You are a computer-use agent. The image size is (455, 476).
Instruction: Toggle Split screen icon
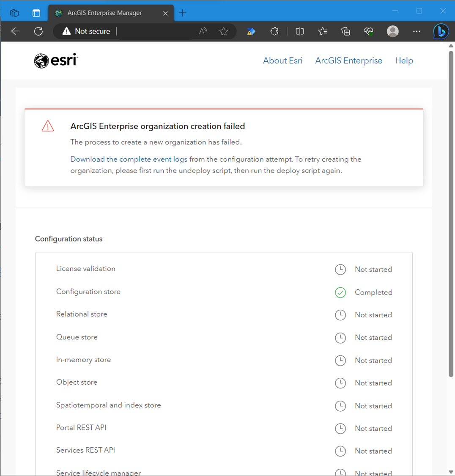300,31
